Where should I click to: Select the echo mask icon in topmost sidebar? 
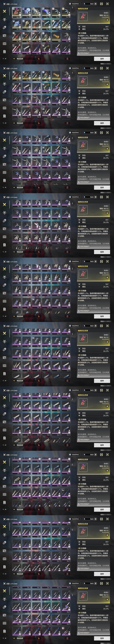click(4, 19)
